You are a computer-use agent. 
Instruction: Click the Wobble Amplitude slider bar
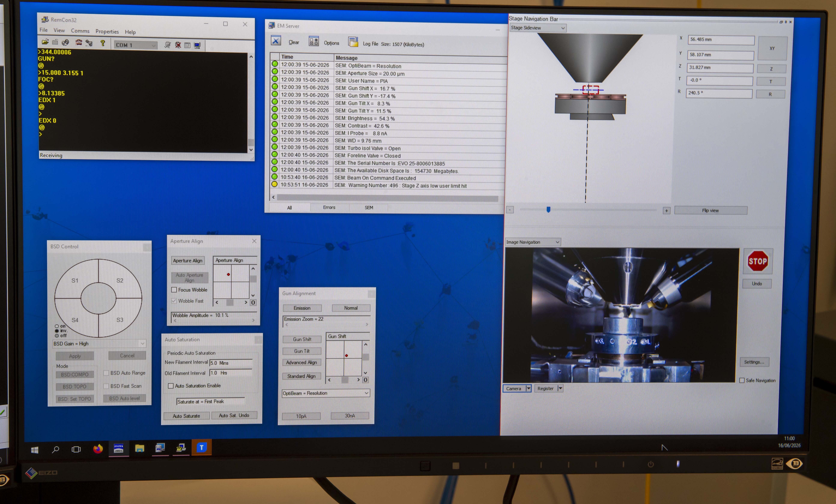point(214,320)
